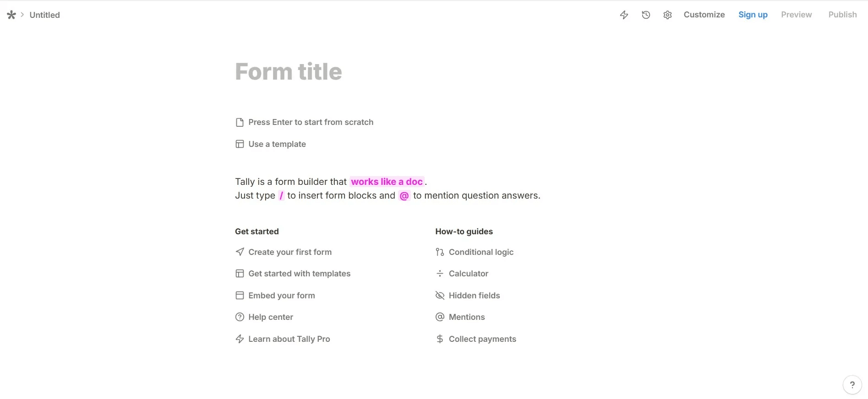
Task: Click the Preview option
Action: (x=796, y=15)
